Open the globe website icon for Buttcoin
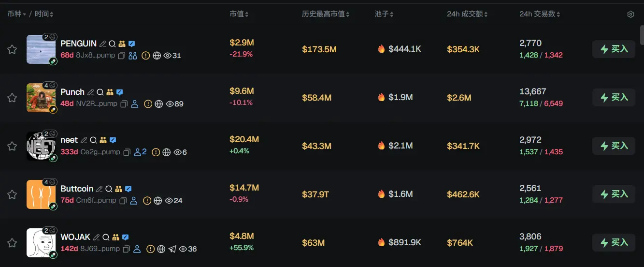The height and width of the screenshot is (267, 644). (157, 201)
